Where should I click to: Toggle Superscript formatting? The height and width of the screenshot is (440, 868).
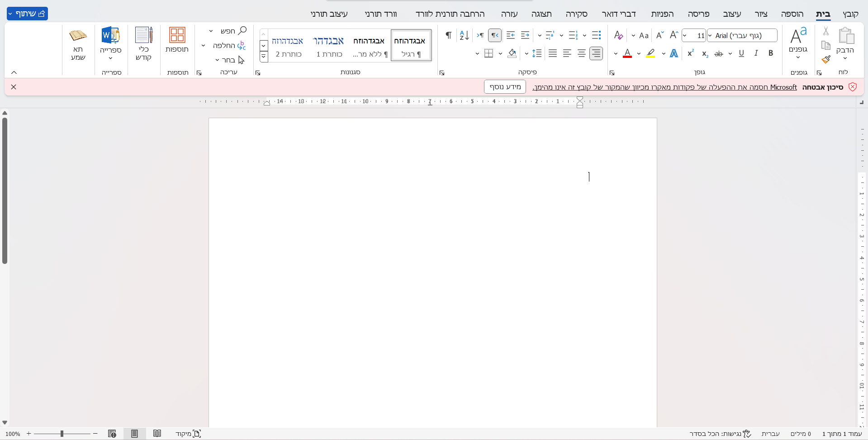pos(690,53)
